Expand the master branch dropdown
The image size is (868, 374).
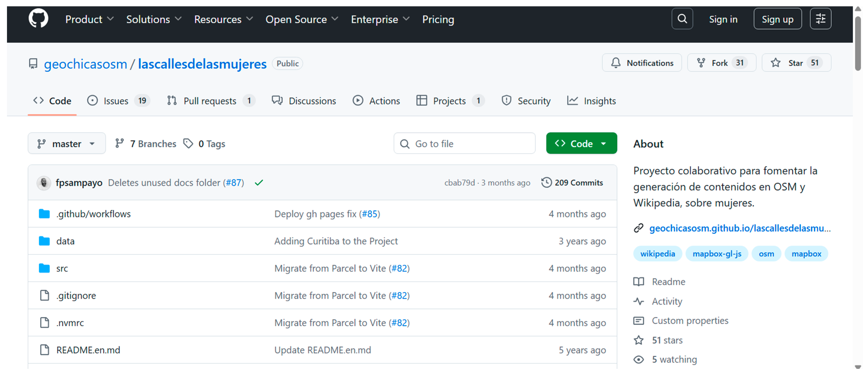(x=66, y=144)
